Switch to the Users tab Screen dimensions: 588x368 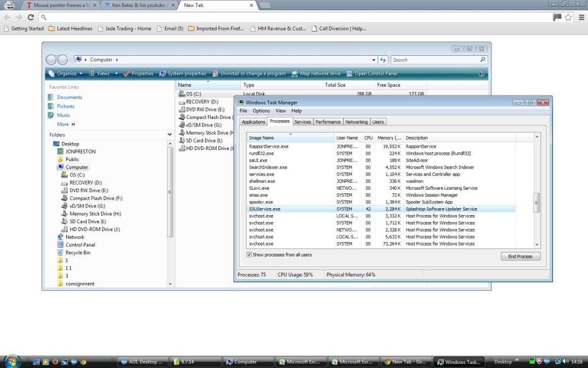tap(378, 122)
